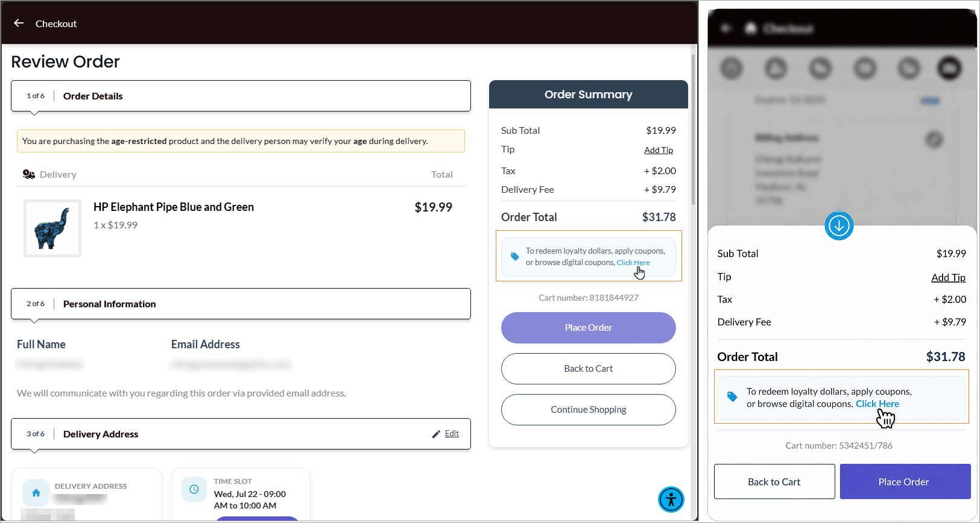Click the accessibility icon at bottom right
980x523 pixels.
click(x=671, y=500)
